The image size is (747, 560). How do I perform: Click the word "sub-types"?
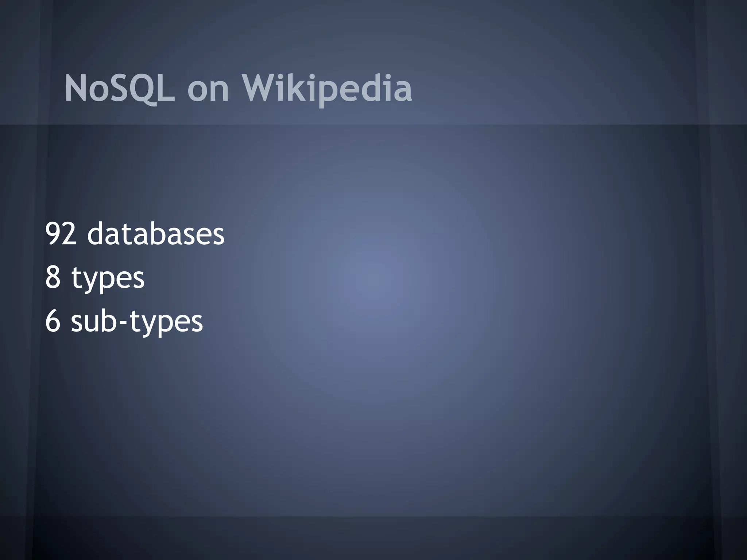pyautogui.click(x=137, y=322)
